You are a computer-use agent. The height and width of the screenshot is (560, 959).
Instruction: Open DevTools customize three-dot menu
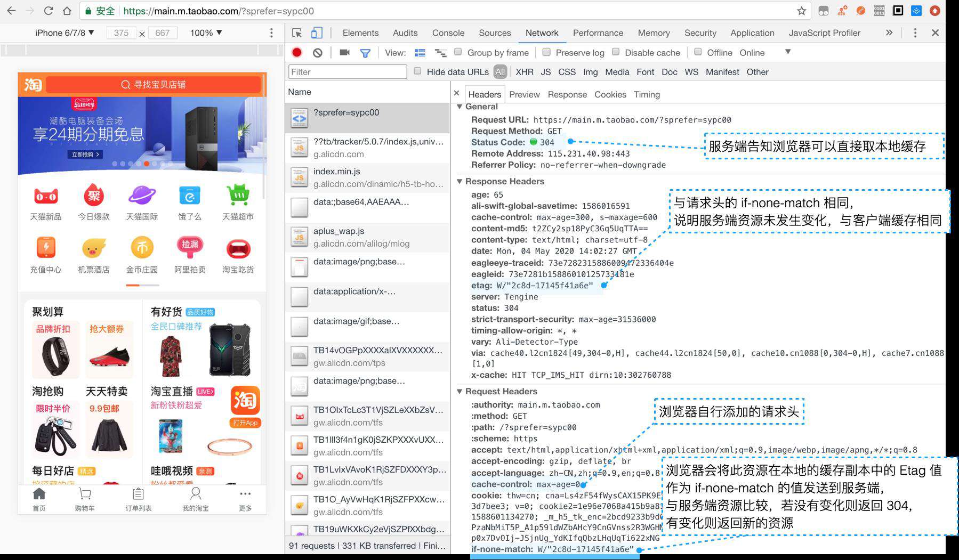pos(915,33)
